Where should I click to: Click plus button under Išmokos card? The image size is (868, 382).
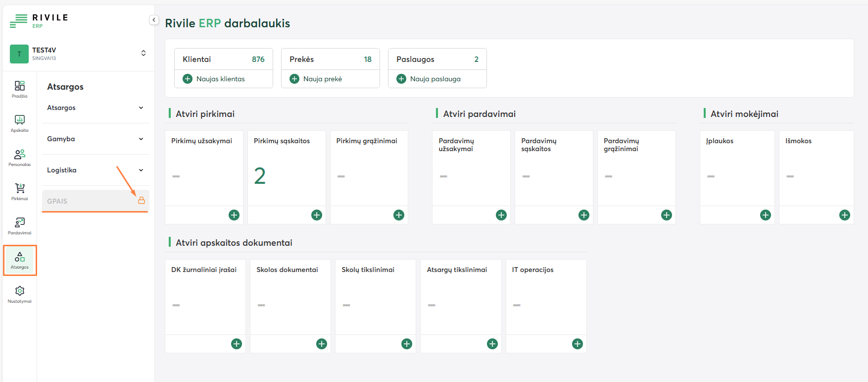click(x=844, y=215)
